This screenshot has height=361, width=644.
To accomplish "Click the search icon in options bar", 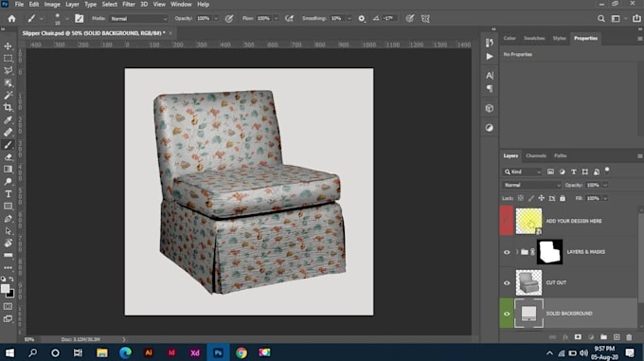I will pyautogui.click(x=600, y=19).
